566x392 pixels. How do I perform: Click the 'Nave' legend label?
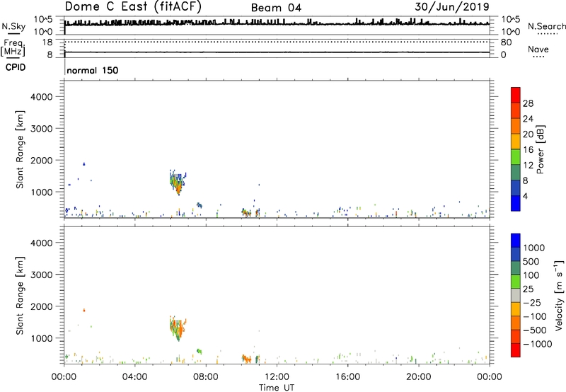(538, 50)
